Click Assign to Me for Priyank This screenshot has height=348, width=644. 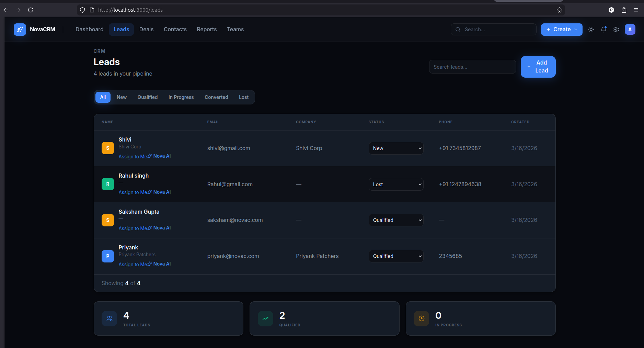click(134, 265)
